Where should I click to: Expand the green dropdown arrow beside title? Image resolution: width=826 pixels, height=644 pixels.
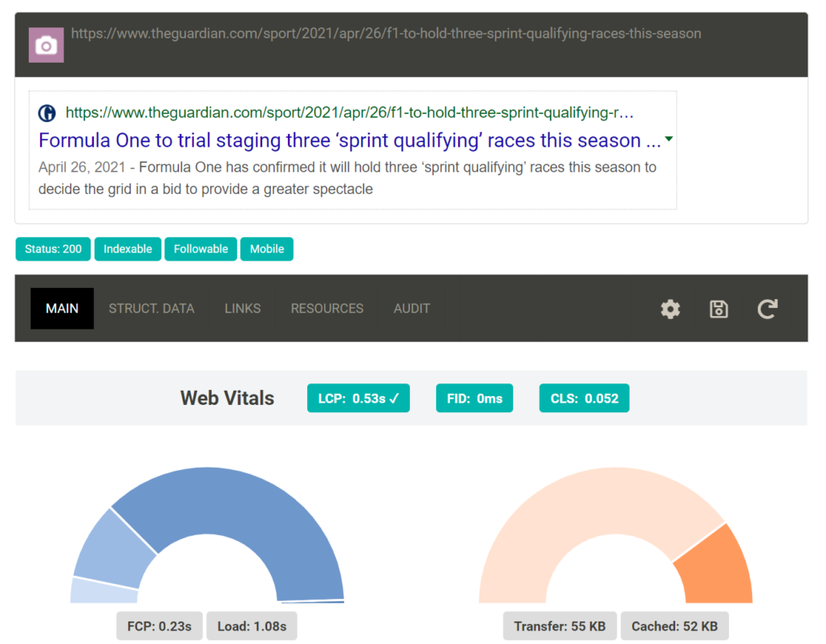669,140
